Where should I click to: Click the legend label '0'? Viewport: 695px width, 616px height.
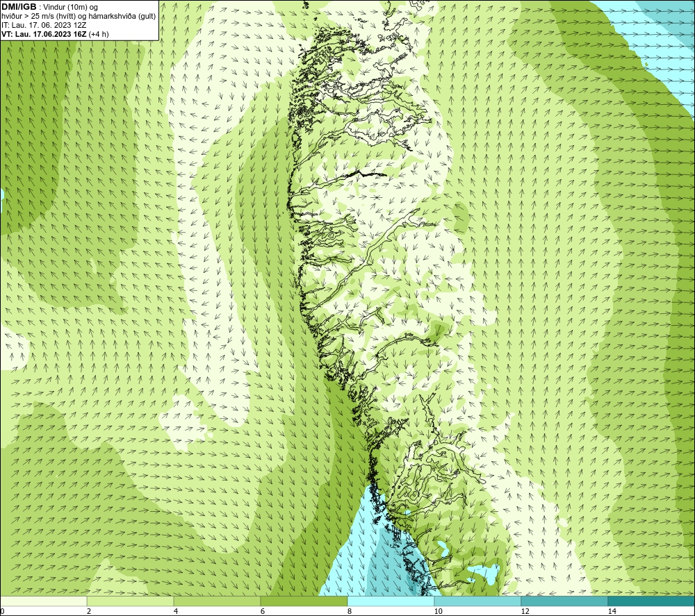[2, 612]
